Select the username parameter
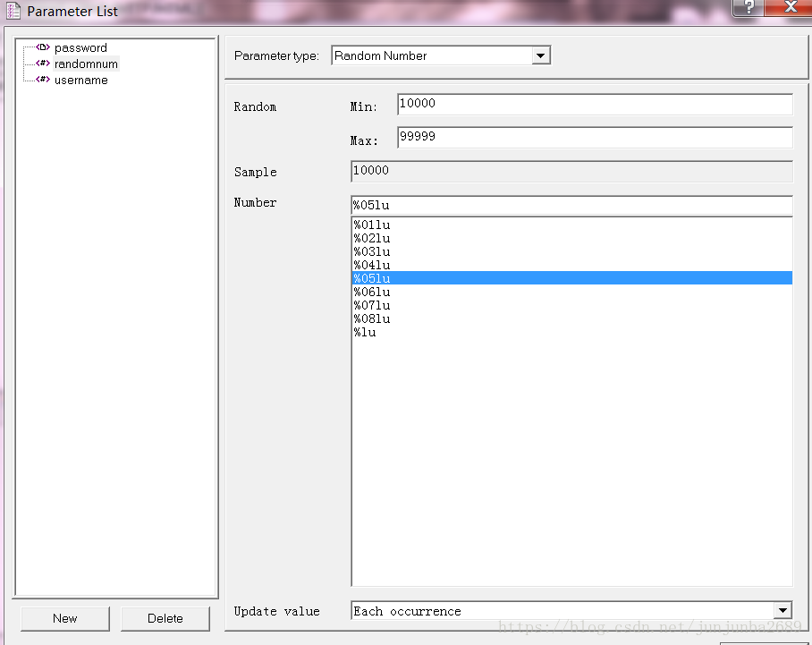 click(x=81, y=80)
